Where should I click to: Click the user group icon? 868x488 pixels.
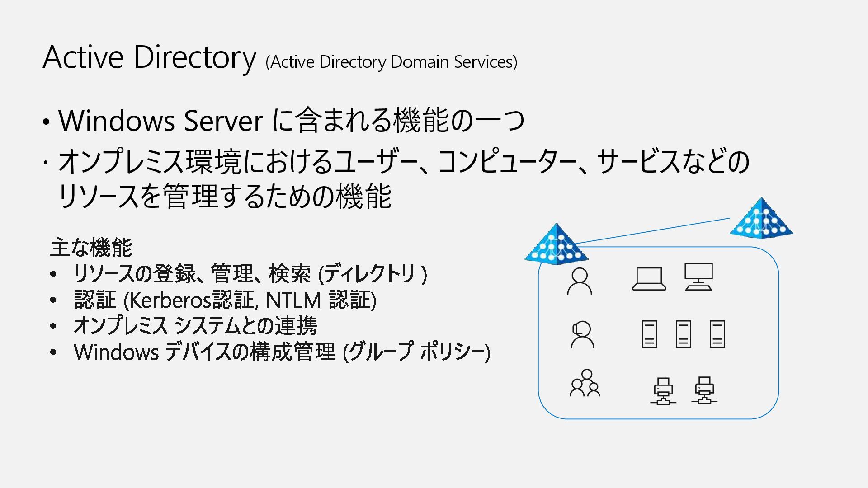(585, 383)
